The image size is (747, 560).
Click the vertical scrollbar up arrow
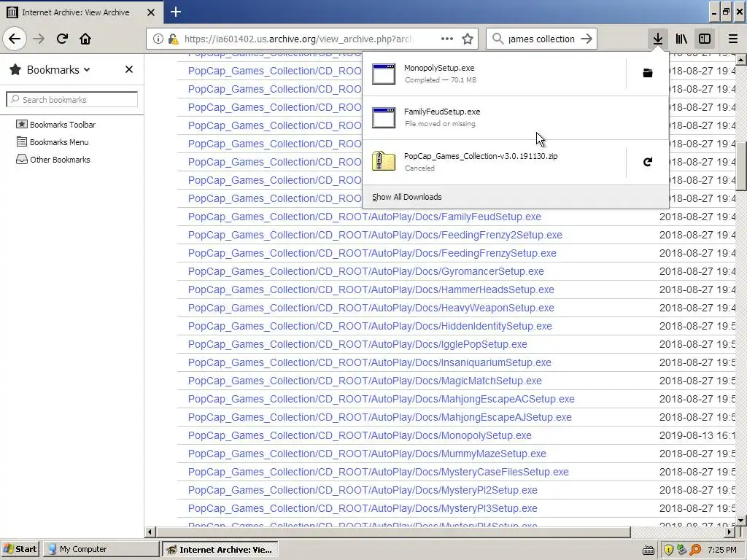(741, 60)
